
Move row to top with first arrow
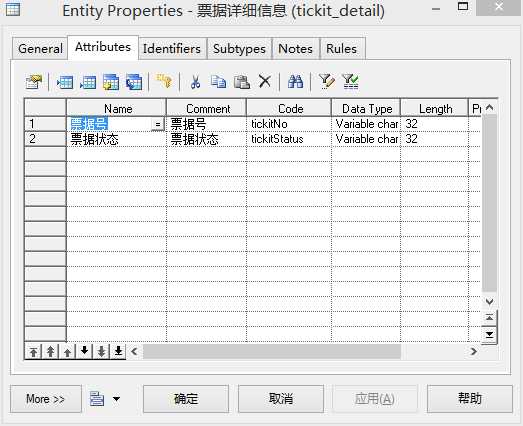coord(33,352)
